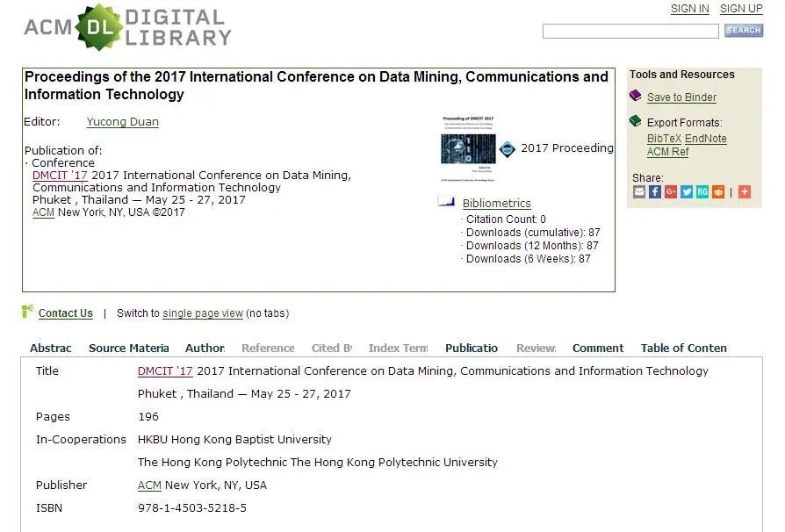The height and width of the screenshot is (532, 785).
Task: Click the Downloads (6 Weeks): 87 entry
Action: (529, 259)
